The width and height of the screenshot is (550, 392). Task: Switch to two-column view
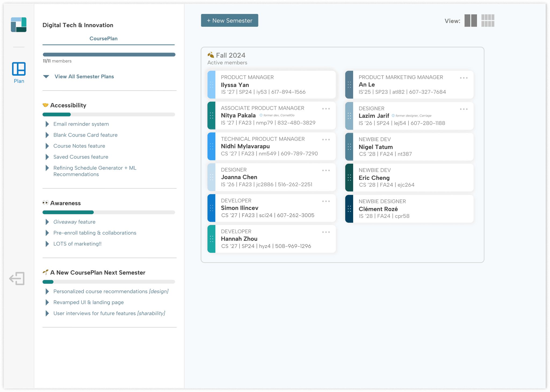click(x=471, y=21)
